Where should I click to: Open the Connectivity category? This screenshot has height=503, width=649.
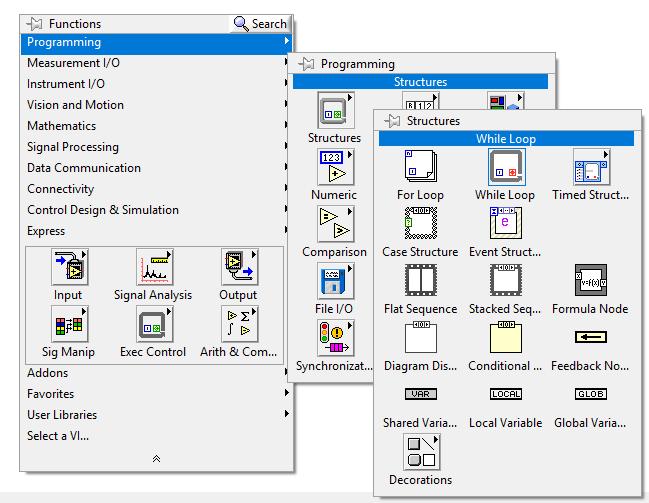pyautogui.click(x=156, y=189)
